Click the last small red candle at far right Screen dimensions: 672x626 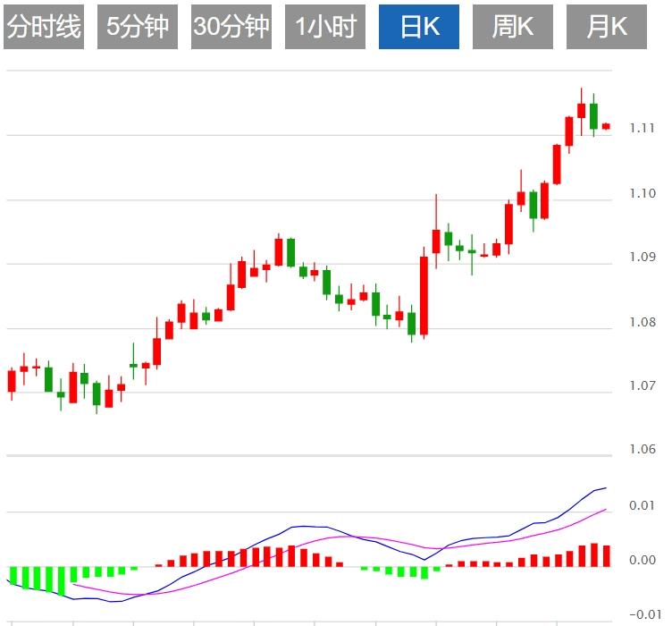(606, 126)
